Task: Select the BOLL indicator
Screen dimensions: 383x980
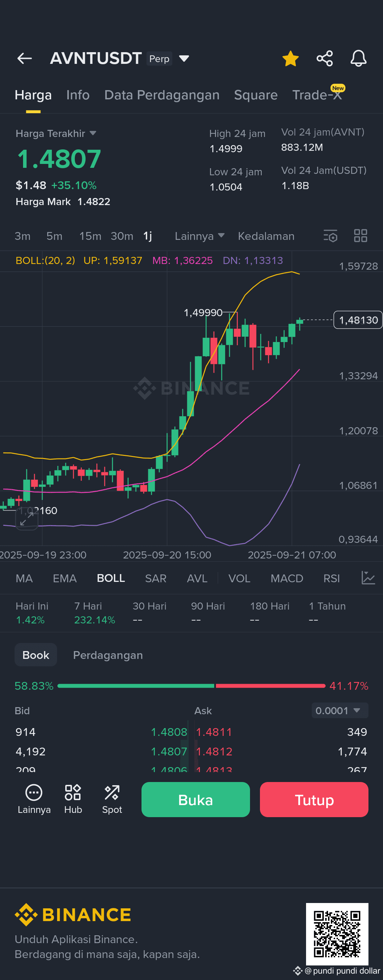Action: pos(111,578)
